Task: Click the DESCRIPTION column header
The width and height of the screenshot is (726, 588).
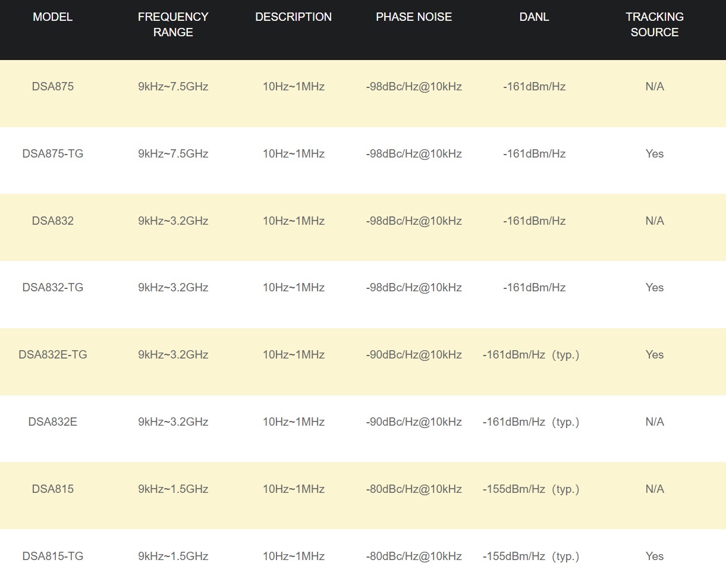Action: (294, 17)
